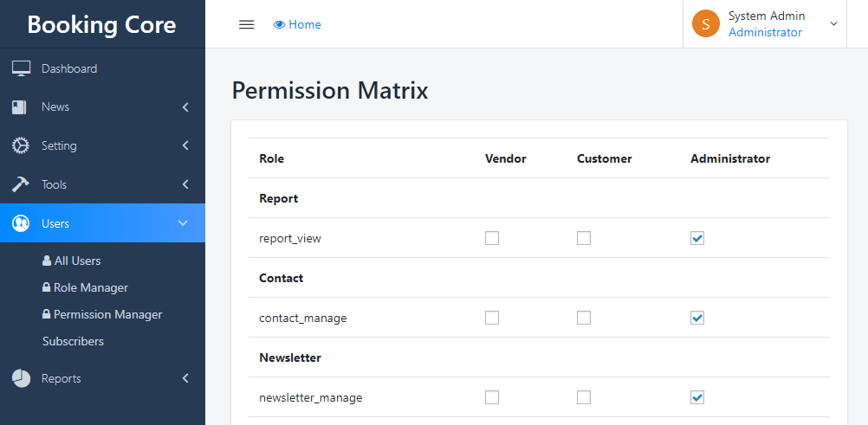Select All Users in sidebar
Viewport: 868px width, 425px height.
point(77,261)
